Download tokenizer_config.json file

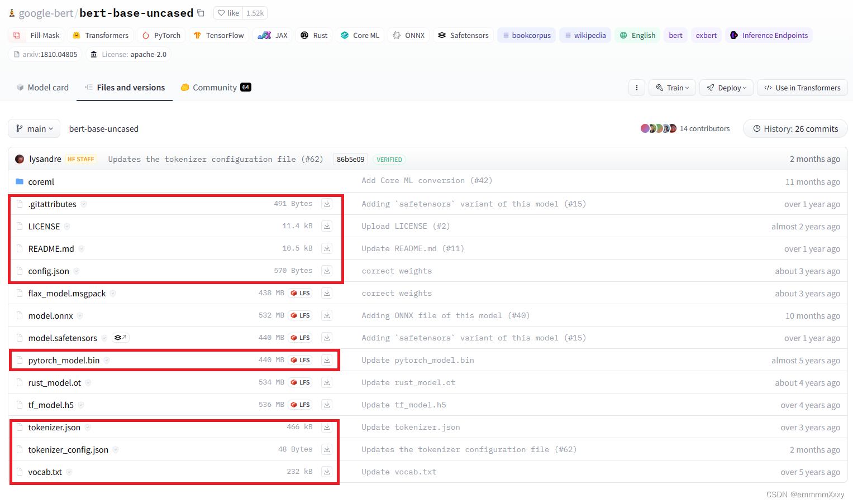coord(327,449)
